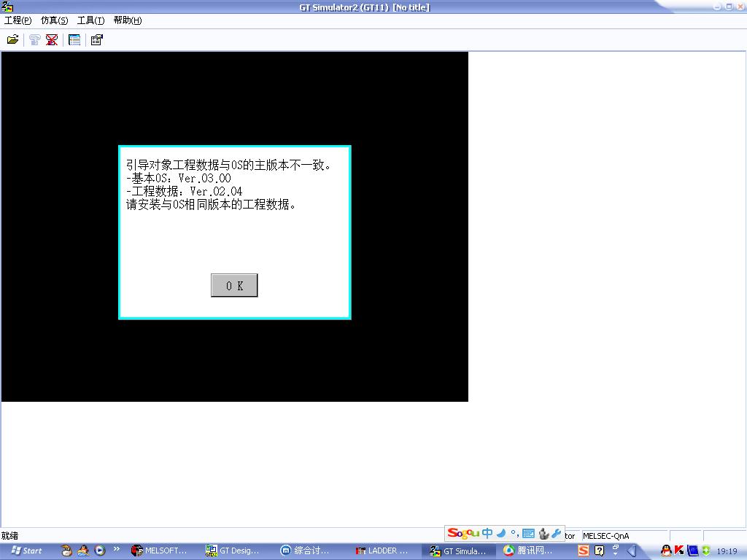Expand hidden system tray icons arrow
Image resolution: width=747 pixels, height=560 pixels.
[632, 551]
